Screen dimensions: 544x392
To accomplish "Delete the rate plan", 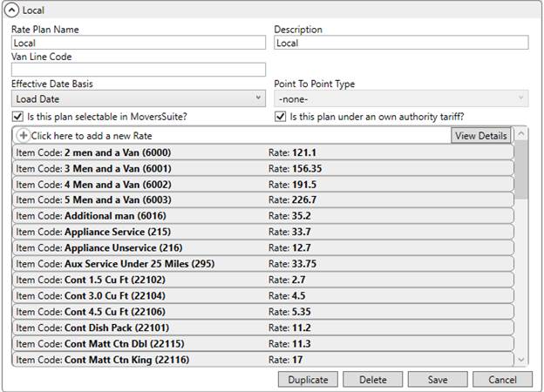I will 372,380.
